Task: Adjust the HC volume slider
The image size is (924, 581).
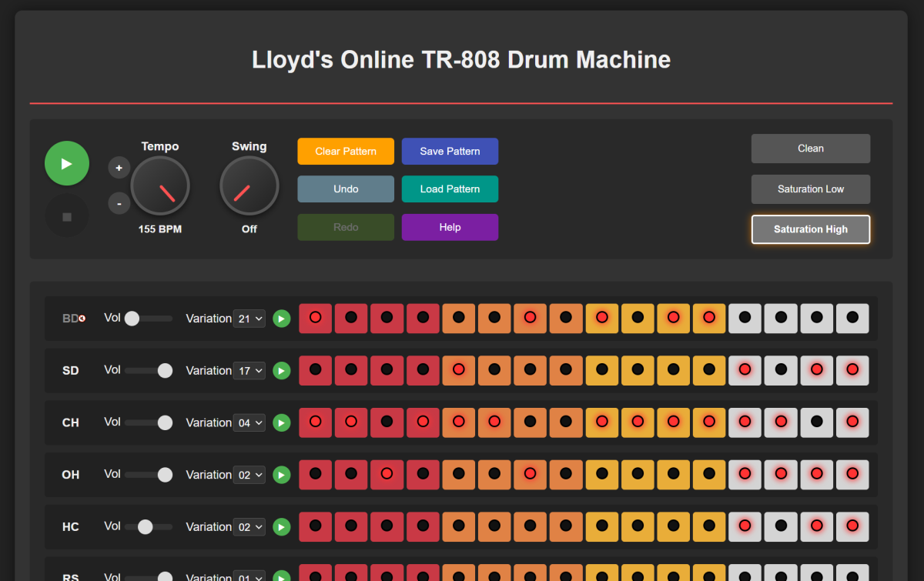Action: point(149,527)
